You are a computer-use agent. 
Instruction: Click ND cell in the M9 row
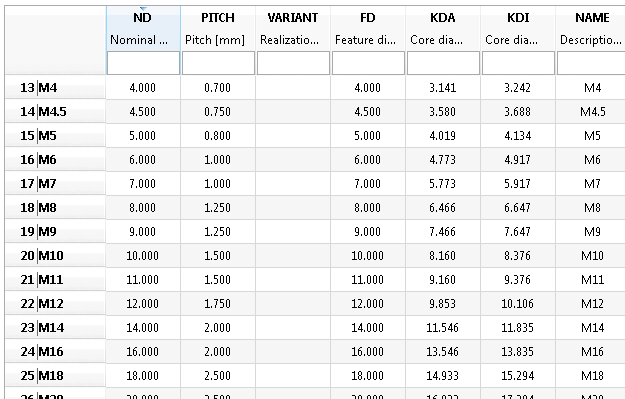tap(143, 232)
